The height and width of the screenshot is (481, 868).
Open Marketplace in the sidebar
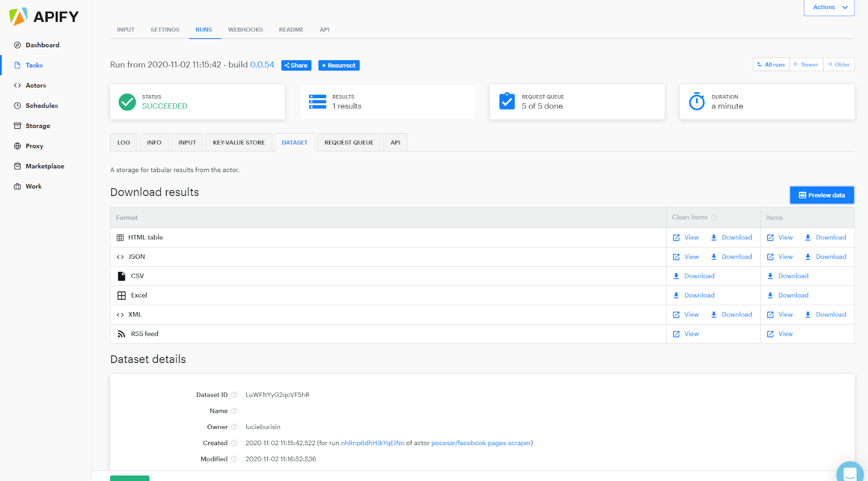pyautogui.click(x=45, y=166)
